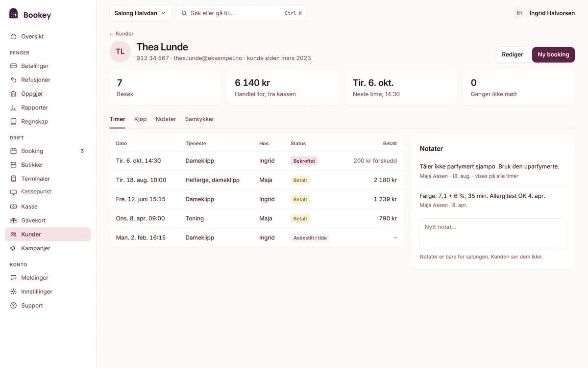Click the Ny booking button
This screenshot has height=368, width=588.
coord(553,54)
